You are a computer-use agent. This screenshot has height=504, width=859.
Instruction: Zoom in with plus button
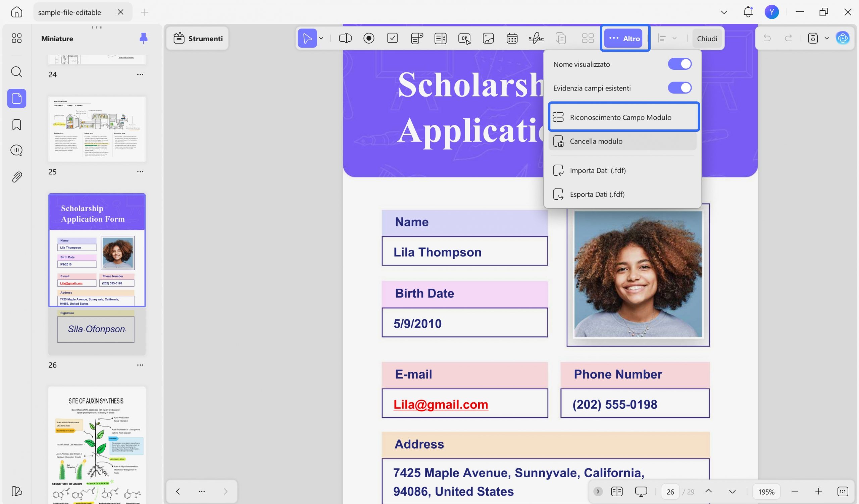pos(819,491)
